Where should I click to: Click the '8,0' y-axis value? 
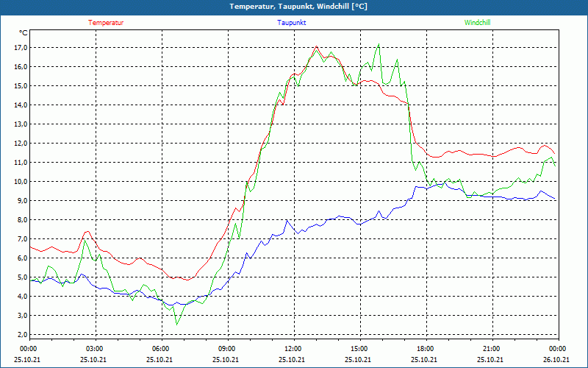[x=22, y=220]
